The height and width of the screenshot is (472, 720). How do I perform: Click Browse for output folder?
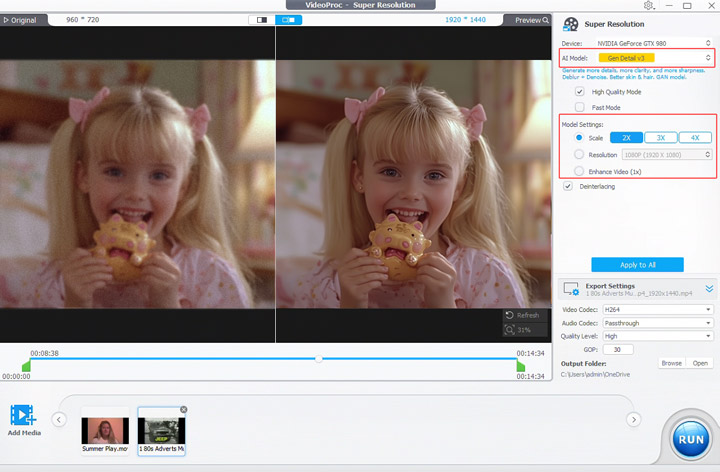[671, 363]
